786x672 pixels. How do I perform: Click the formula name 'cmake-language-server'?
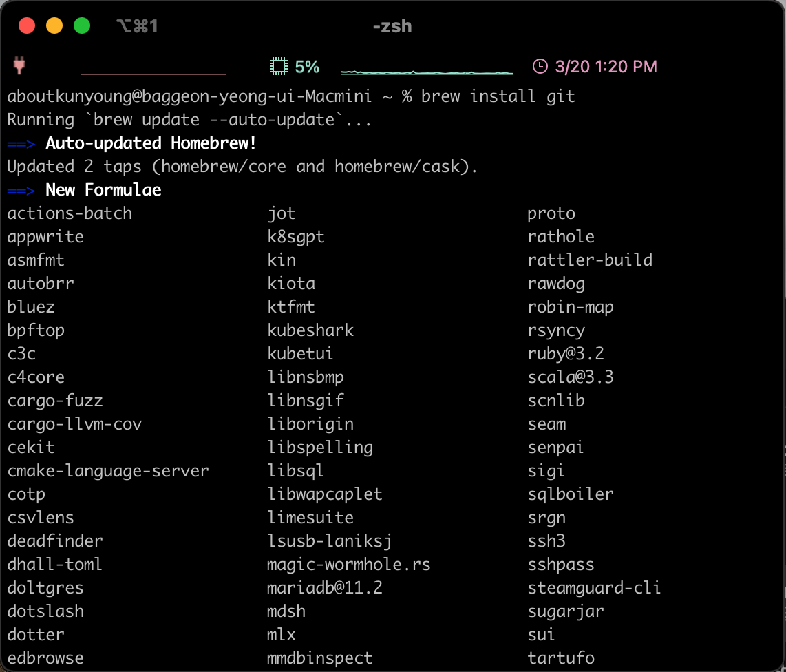[108, 471]
